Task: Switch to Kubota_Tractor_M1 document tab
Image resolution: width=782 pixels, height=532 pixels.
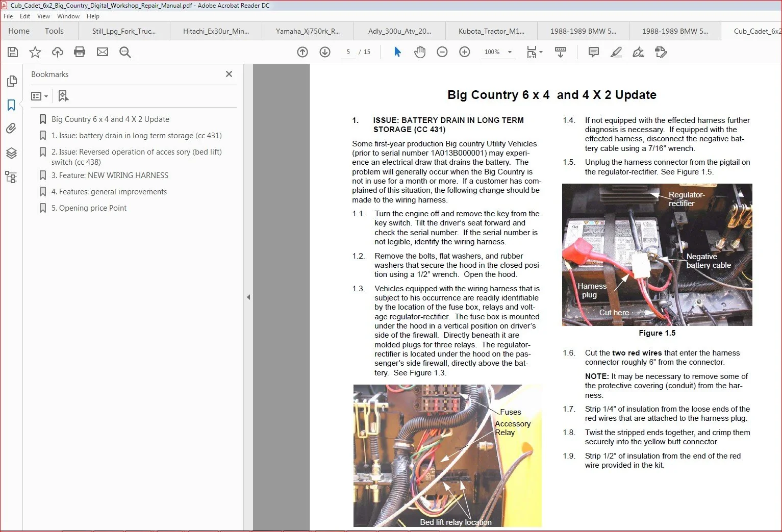Action: [491, 31]
